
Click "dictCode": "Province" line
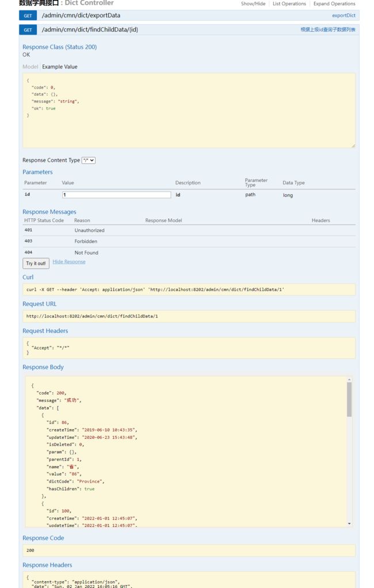(x=75, y=481)
